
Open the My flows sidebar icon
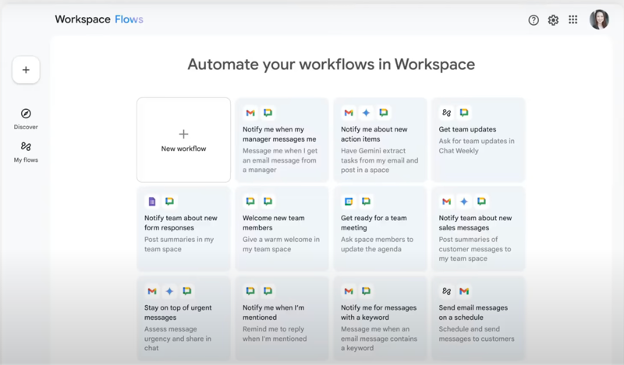pos(26,146)
